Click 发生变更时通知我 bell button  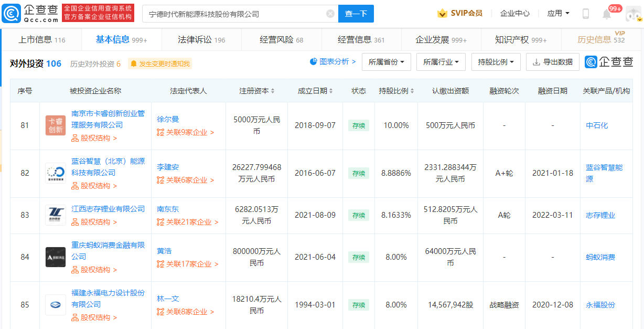pyautogui.click(x=160, y=64)
